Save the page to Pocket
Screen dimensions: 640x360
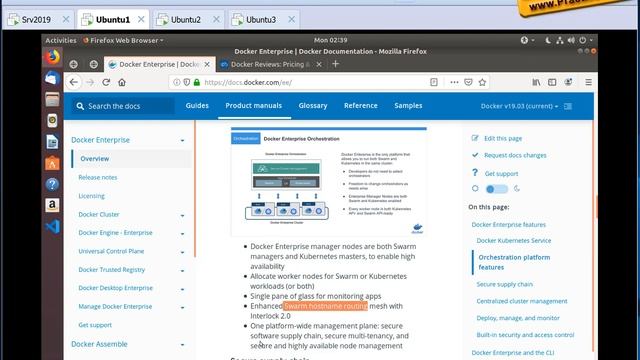point(468,82)
